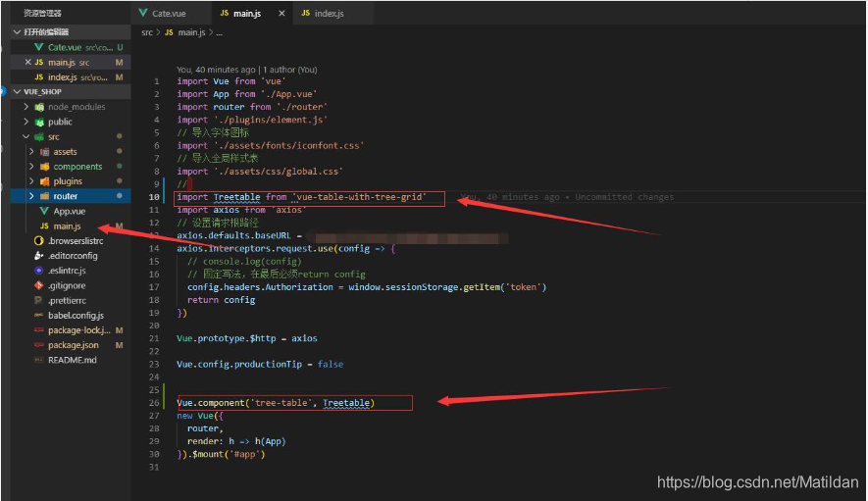Open .gitignore file
This screenshot has width=868, height=501.
pyautogui.click(x=67, y=285)
